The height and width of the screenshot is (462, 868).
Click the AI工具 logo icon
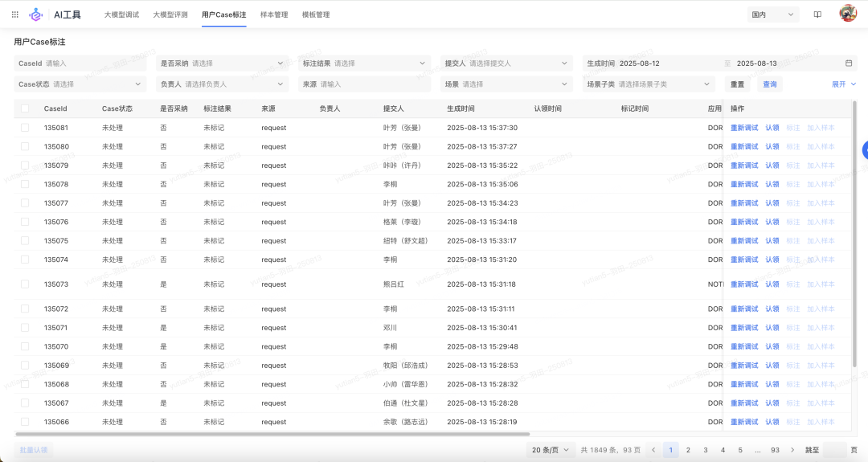click(x=36, y=14)
